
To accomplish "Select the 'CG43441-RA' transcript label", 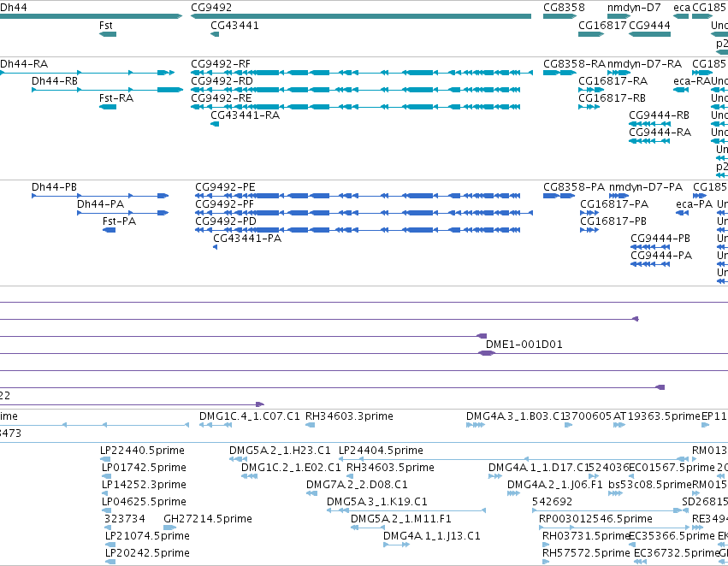I will (x=246, y=115).
